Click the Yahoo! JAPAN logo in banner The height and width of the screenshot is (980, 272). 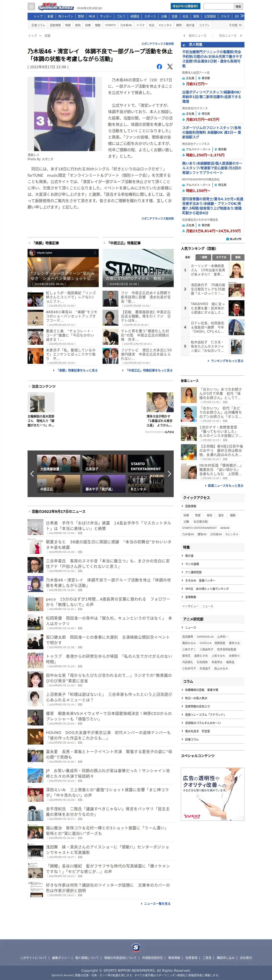[192, 816]
